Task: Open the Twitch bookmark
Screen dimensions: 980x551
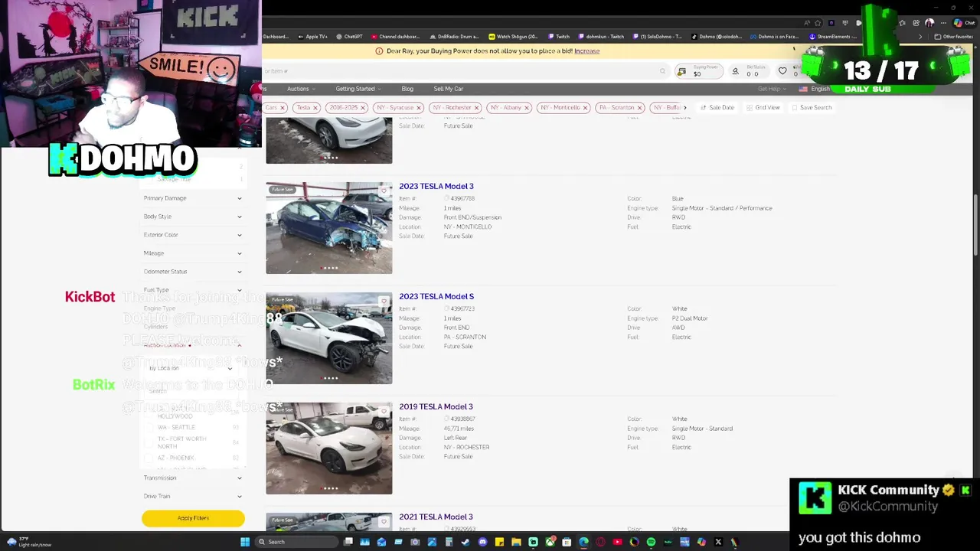Action: [559, 37]
